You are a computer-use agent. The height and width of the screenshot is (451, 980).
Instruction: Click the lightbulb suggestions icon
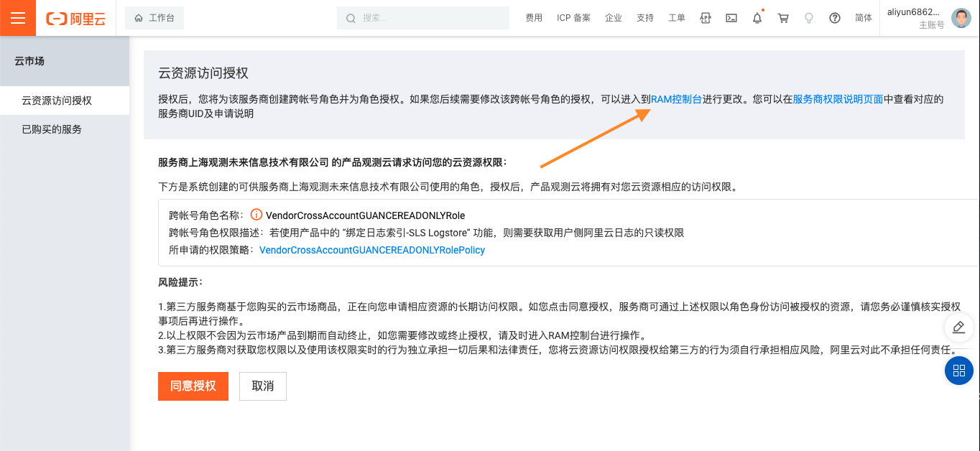[x=809, y=18]
